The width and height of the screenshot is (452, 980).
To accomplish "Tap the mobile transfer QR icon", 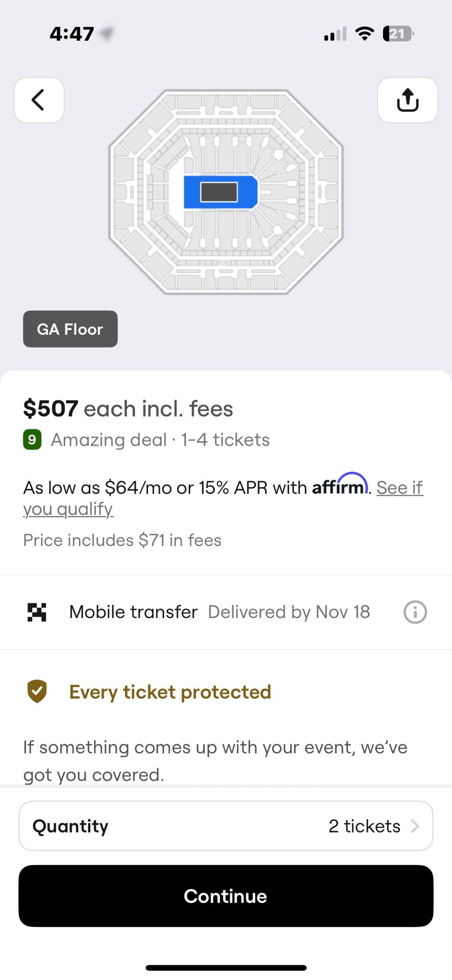I will pyautogui.click(x=37, y=612).
